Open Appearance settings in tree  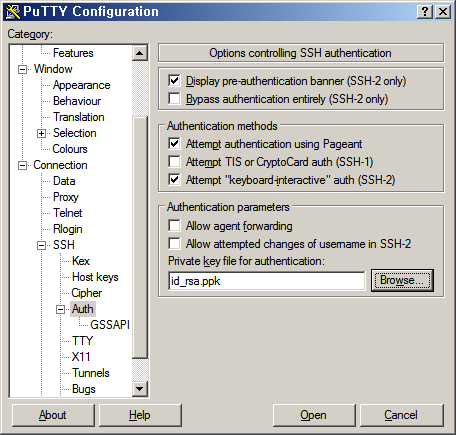pyautogui.click(x=81, y=85)
